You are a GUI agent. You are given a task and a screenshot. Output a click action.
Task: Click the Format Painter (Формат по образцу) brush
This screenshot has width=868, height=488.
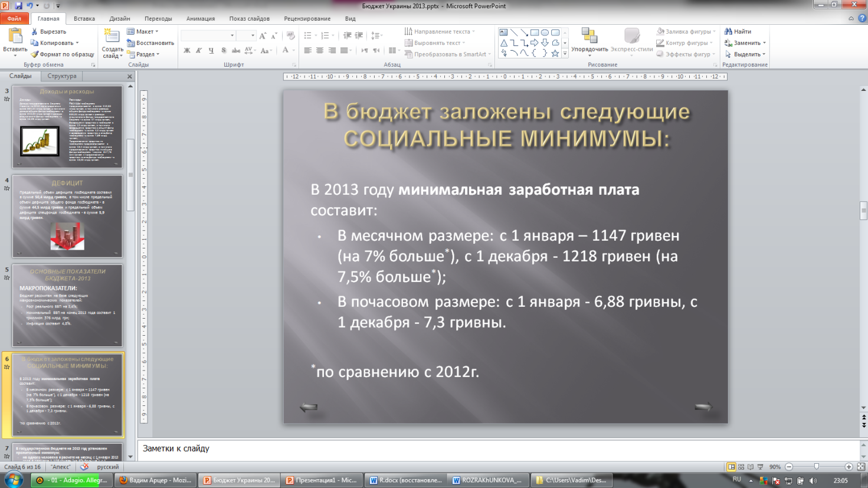(63, 54)
